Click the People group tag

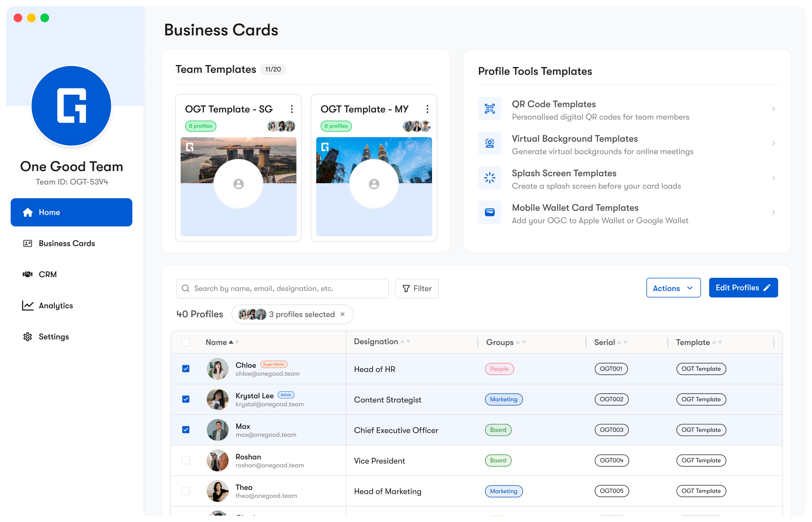point(499,369)
